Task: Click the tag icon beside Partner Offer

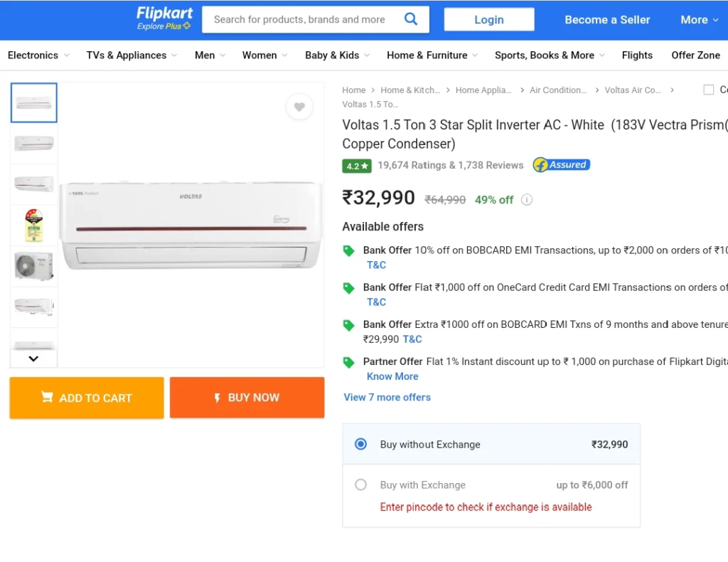Action: point(348,363)
